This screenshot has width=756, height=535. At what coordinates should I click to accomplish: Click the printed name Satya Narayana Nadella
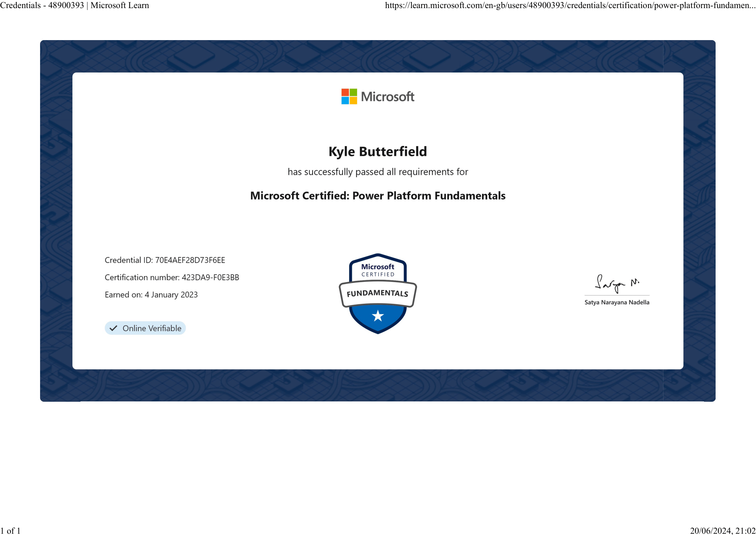(617, 302)
